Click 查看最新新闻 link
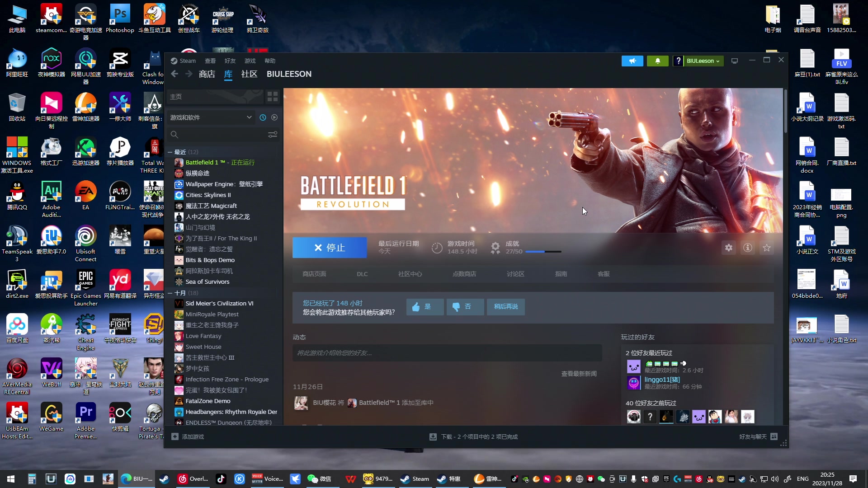The height and width of the screenshot is (488, 868). (x=579, y=374)
